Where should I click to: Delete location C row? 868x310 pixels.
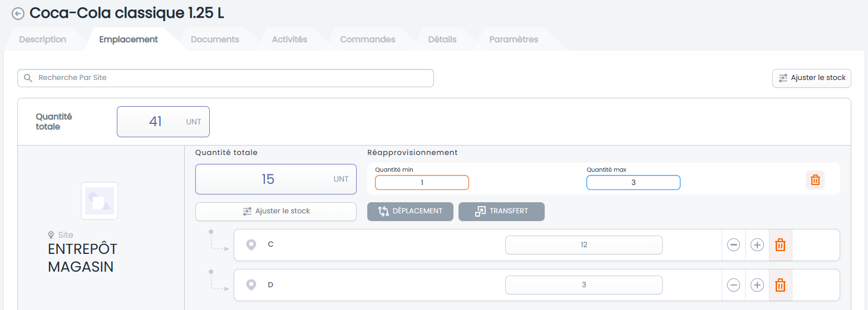[x=781, y=245]
